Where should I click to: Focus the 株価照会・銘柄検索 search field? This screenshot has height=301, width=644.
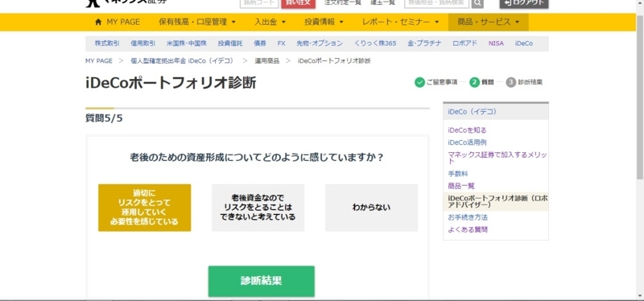[x=437, y=3]
